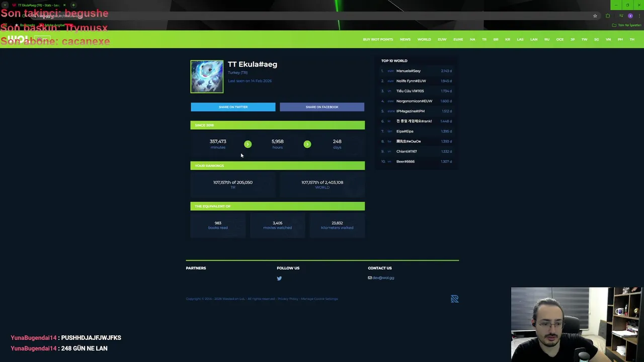
Task: Open the media control icon beside the profile avatar
Action: click(x=621, y=16)
